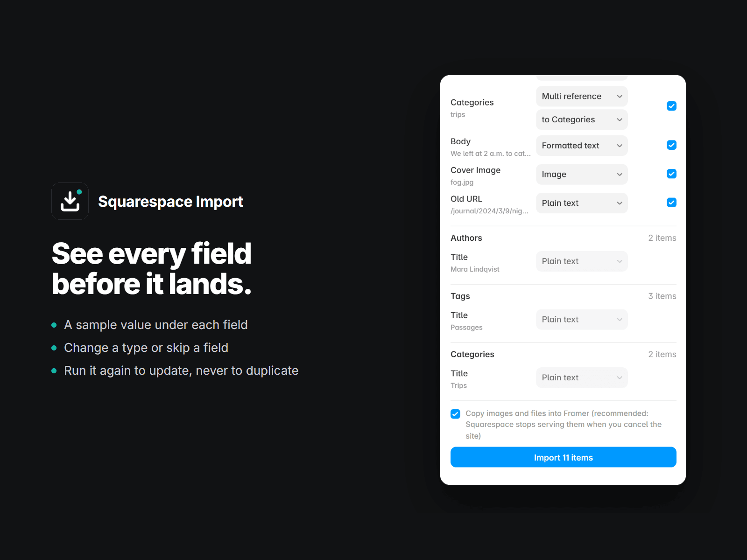Click the Old URL field label
The image size is (747, 560).
[466, 199]
